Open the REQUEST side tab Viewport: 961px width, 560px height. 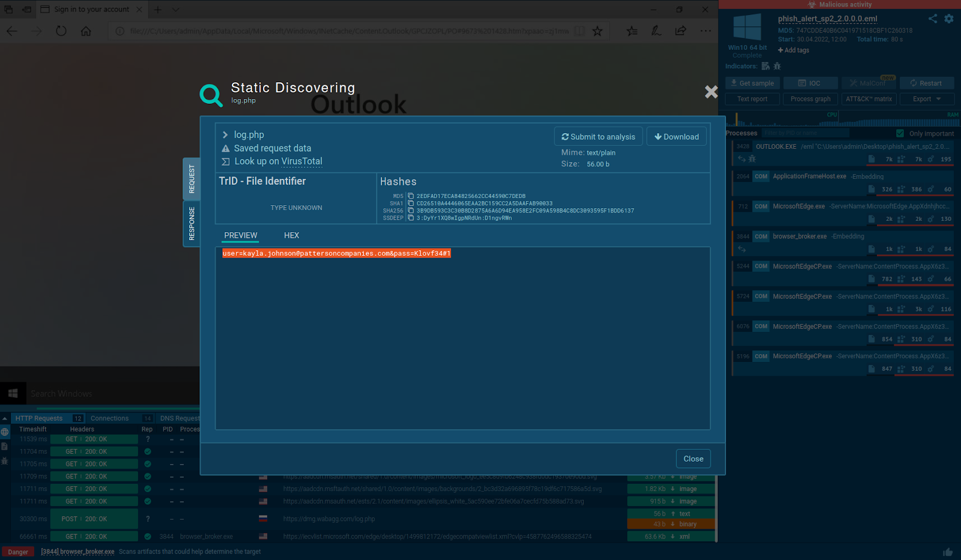tap(192, 179)
